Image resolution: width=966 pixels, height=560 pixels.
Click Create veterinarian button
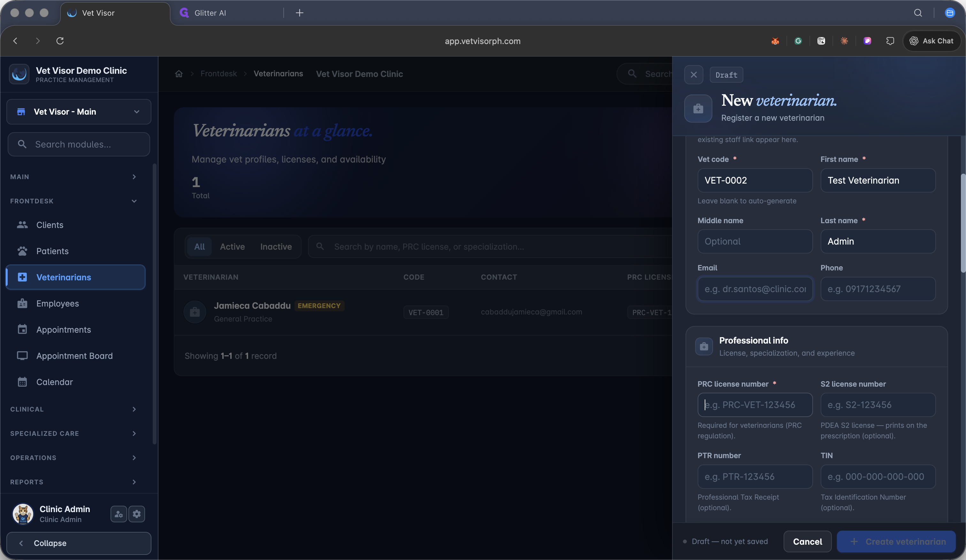pyautogui.click(x=896, y=541)
